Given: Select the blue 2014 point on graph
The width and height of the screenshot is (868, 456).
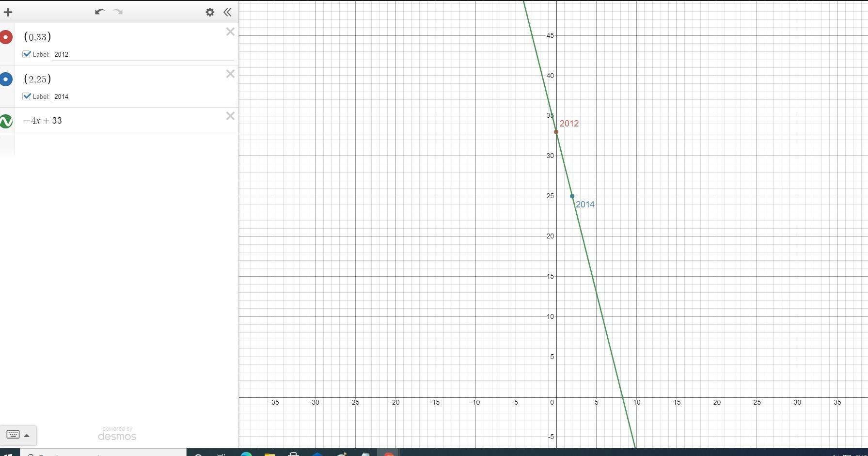Looking at the screenshot, I should (x=572, y=196).
